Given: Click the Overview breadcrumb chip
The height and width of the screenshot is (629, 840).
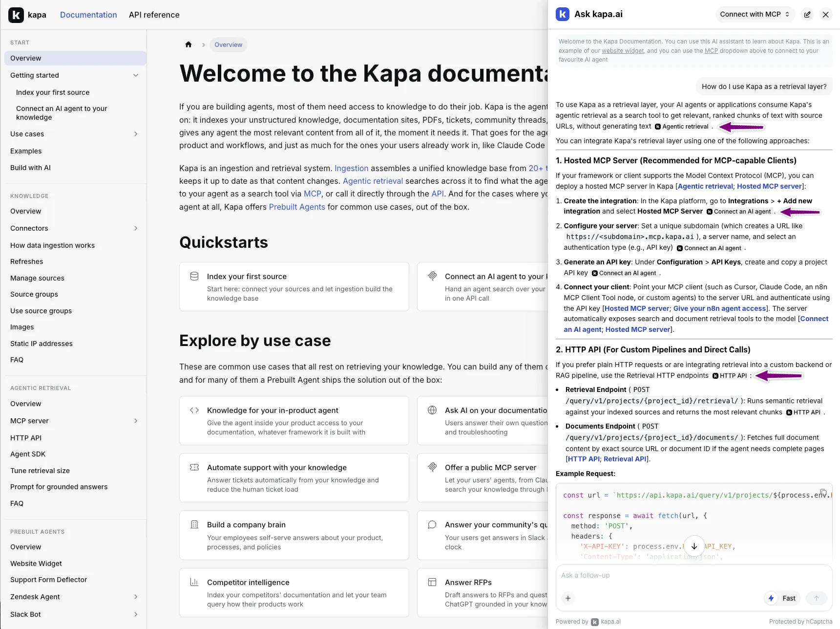Looking at the screenshot, I should pyautogui.click(x=228, y=44).
